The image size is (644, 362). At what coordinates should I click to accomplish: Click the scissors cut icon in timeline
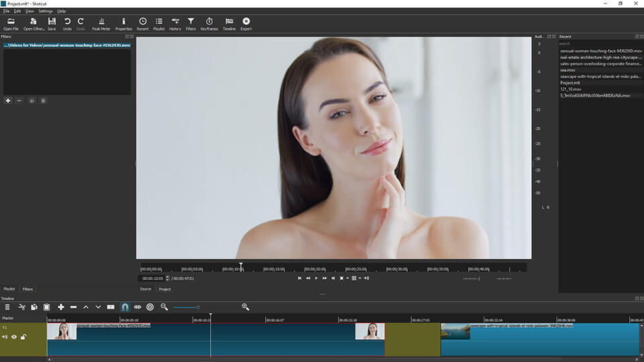21,307
